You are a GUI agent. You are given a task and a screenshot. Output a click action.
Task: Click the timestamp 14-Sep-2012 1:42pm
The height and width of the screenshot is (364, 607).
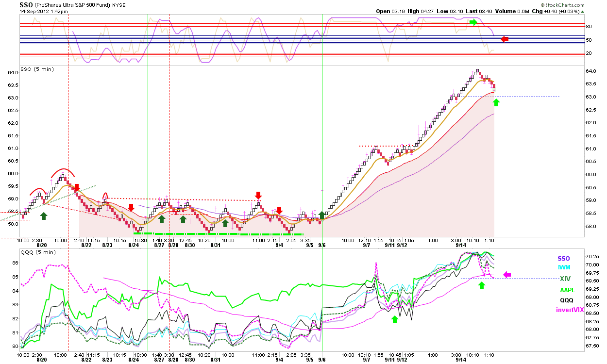tap(43, 11)
